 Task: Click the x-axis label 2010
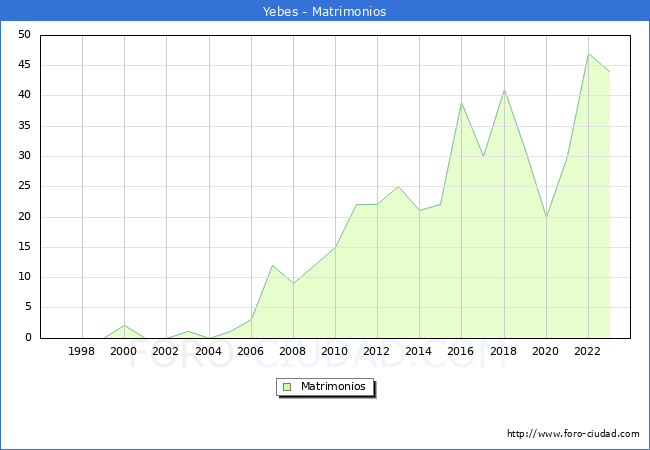pos(335,351)
